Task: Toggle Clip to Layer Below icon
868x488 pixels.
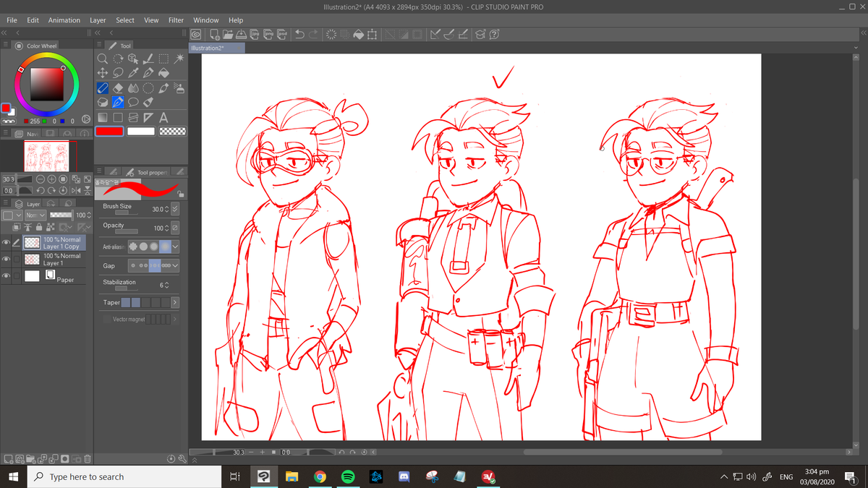Action: click(x=17, y=227)
